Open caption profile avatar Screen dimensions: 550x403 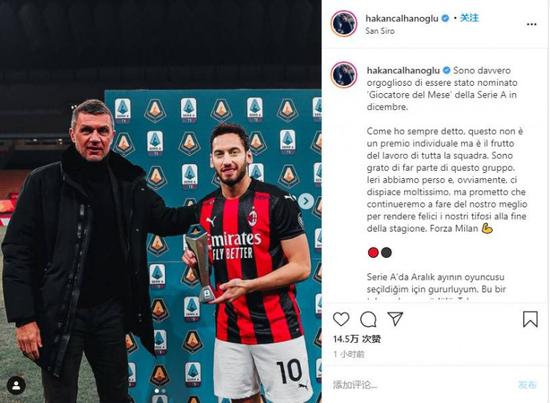pyautogui.click(x=344, y=74)
